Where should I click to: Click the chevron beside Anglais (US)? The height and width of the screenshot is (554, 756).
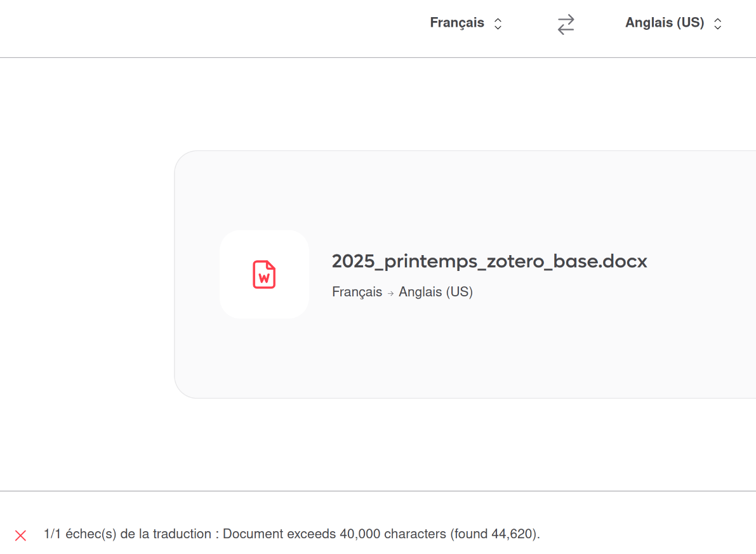(x=718, y=23)
